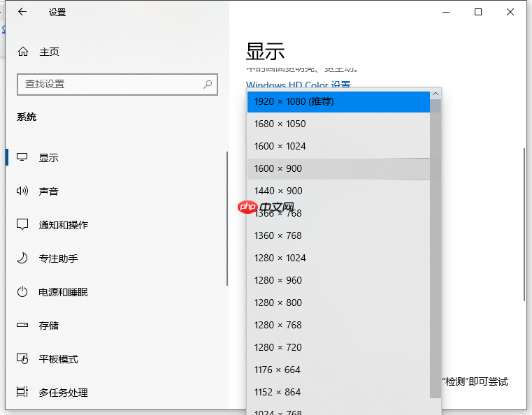
Task: Open the 主页 home label
Action: [x=50, y=52]
